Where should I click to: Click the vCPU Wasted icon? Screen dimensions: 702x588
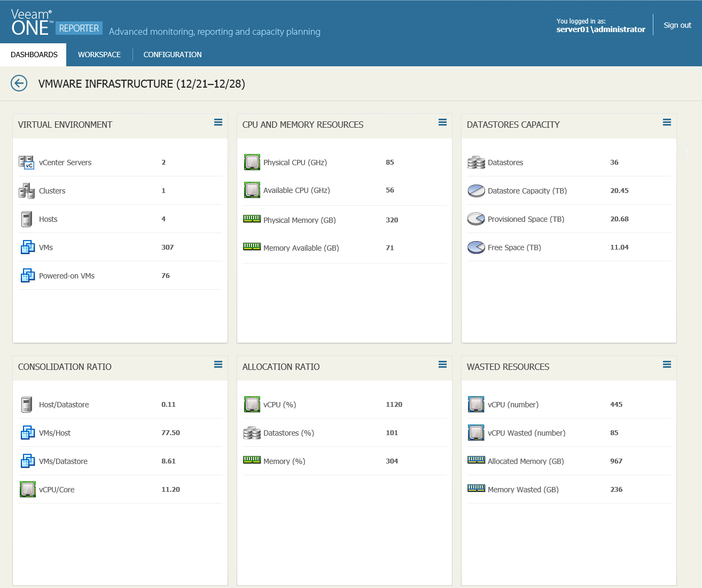click(x=476, y=433)
